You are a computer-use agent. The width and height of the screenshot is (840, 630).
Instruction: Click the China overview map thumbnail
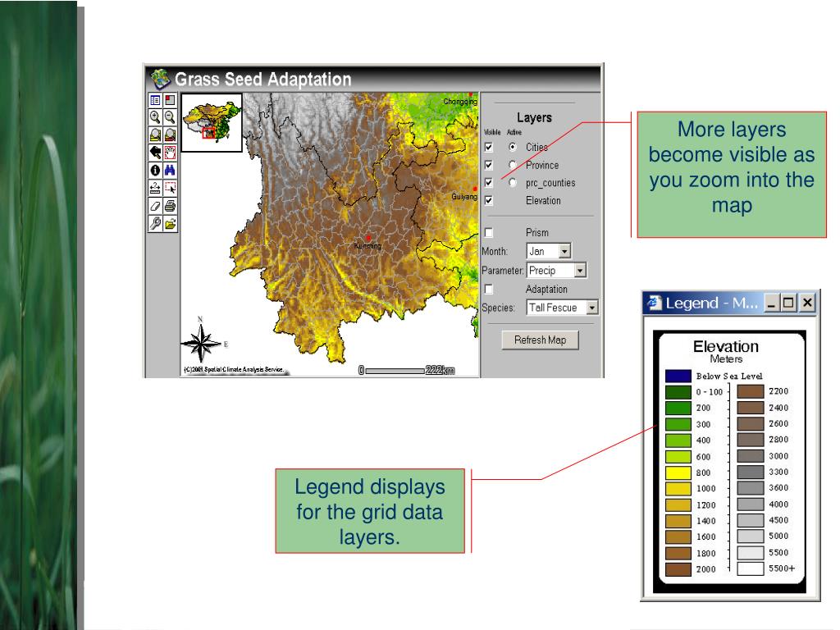click(x=212, y=123)
